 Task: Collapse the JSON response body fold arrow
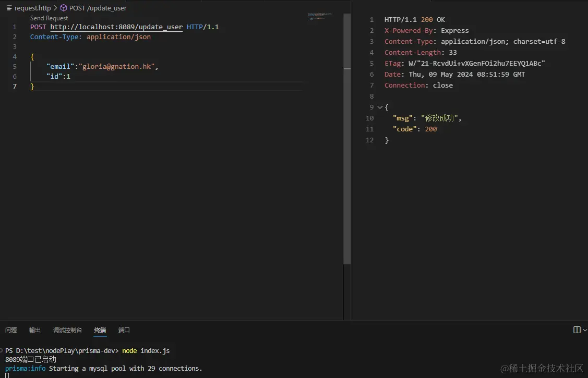[x=380, y=107]
